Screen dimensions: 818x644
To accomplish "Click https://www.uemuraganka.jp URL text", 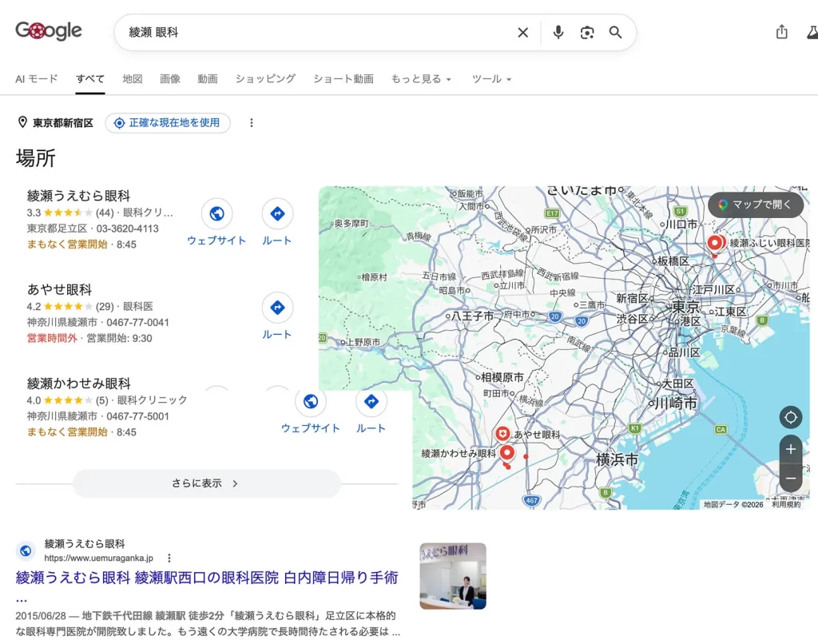I will click(x=98, y=558).
